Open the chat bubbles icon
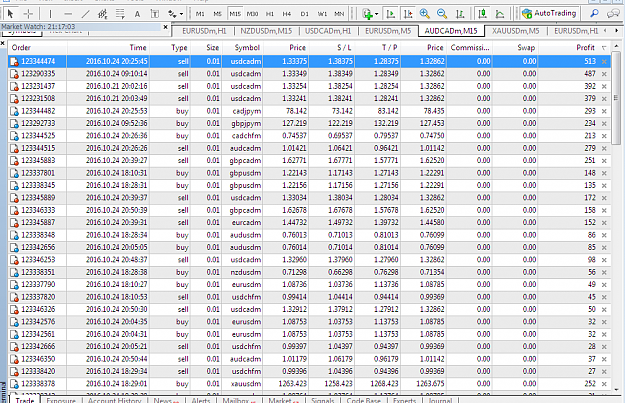Screen dimensions: 625x403 613,14
